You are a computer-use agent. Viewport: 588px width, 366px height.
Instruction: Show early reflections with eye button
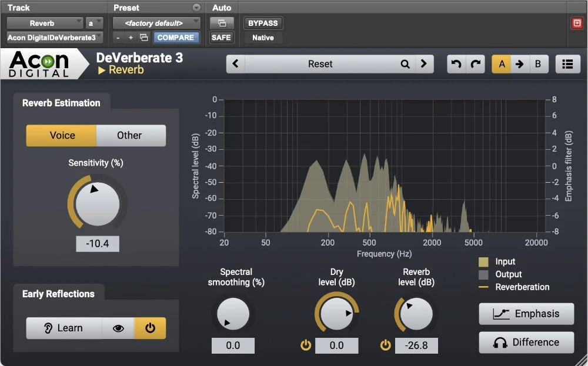coord(118,328)
